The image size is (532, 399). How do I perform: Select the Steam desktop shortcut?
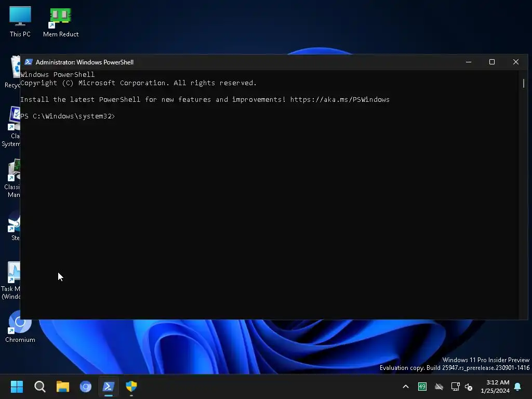pos(14,225)
